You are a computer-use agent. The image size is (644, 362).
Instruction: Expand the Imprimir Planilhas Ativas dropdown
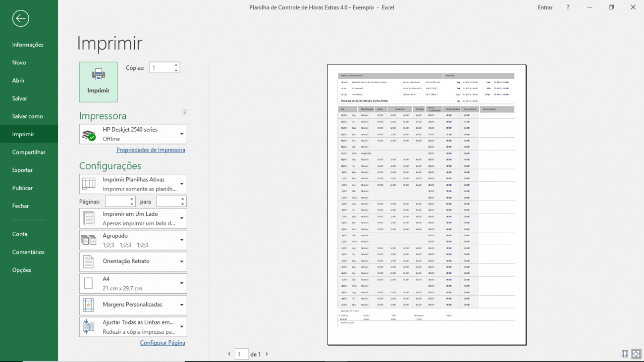(133, 184)
